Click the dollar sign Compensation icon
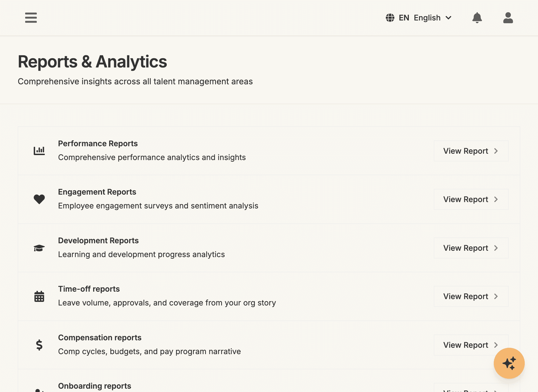538x392 pixels. coord(39,345)
